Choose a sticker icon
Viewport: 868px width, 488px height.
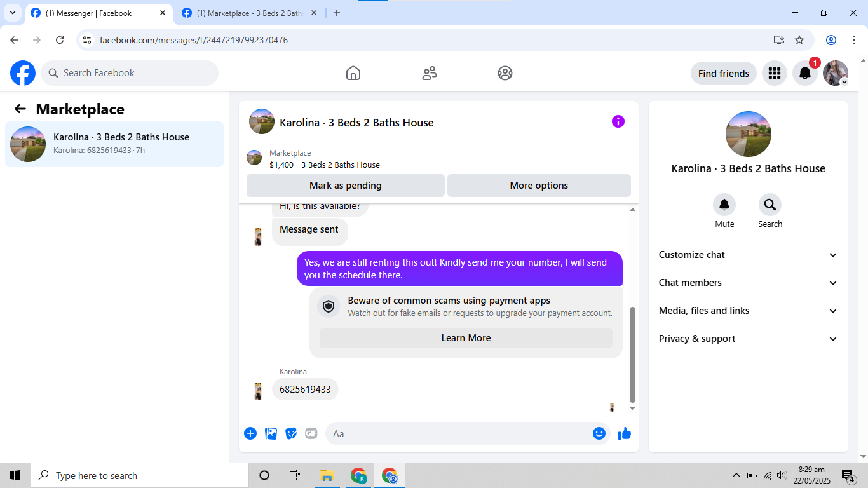(x=291, y=433)
